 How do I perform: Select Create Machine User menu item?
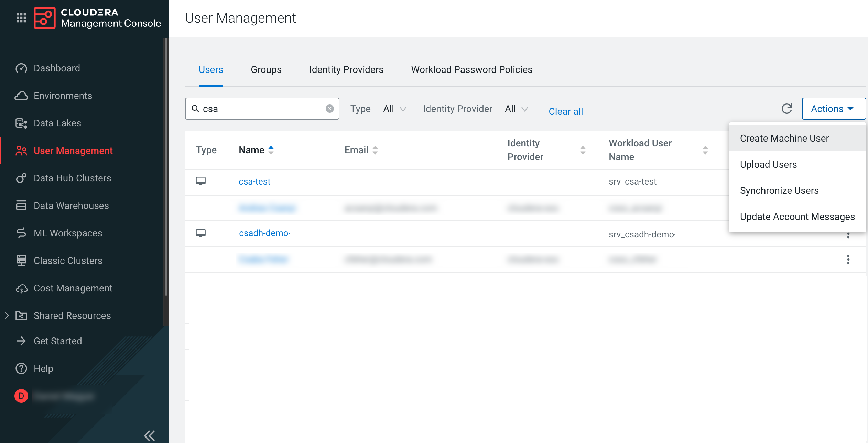tap(784, 138)
